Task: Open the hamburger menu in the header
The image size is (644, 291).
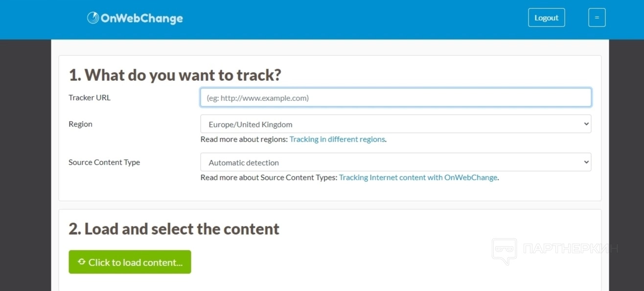Action: (597, 18)
